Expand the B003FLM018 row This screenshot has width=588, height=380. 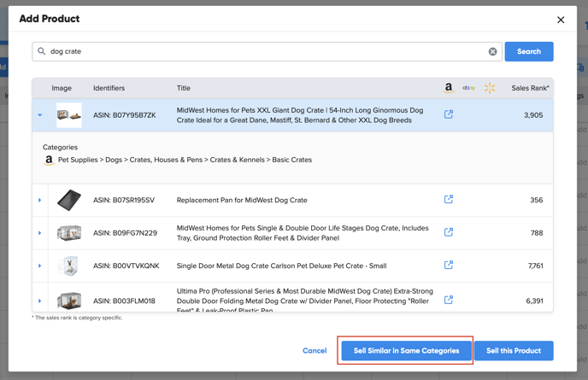point(40,301)
